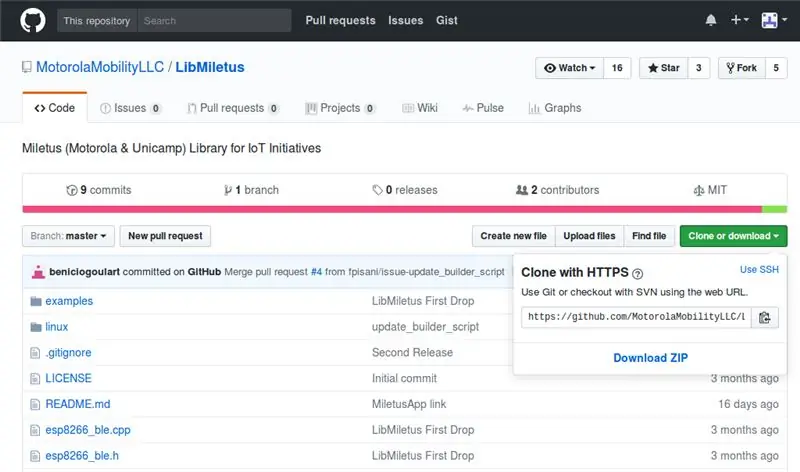Open Issues in top navigation
This screenshot has width=800, height=472.
click(x=406, y=20)
